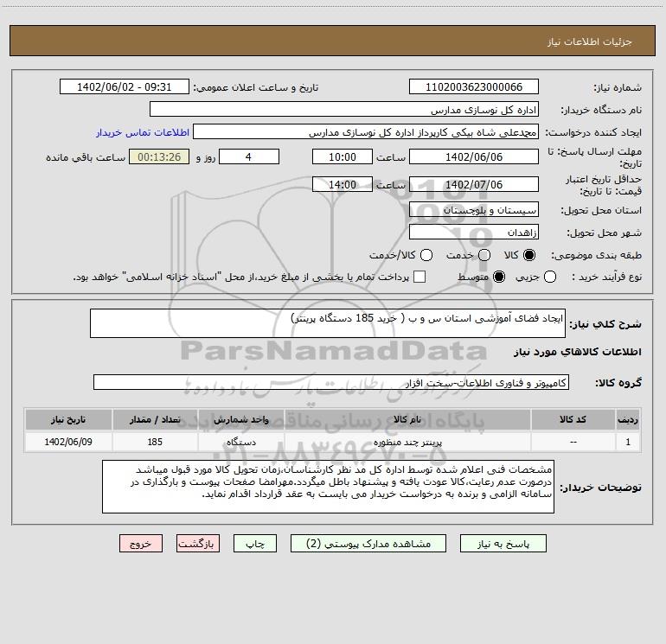Click the توضیحات خریدار notes text area

click(x=328, y=487)
